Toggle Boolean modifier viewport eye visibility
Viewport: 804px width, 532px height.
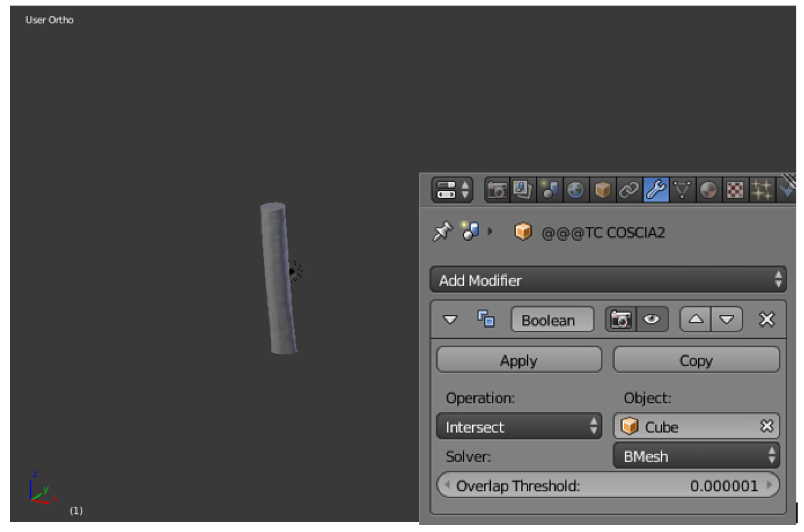(x=651, y=319)
